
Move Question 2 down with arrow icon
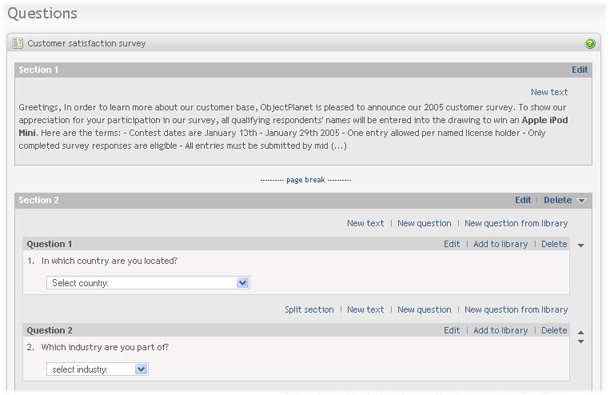point(580,341)
